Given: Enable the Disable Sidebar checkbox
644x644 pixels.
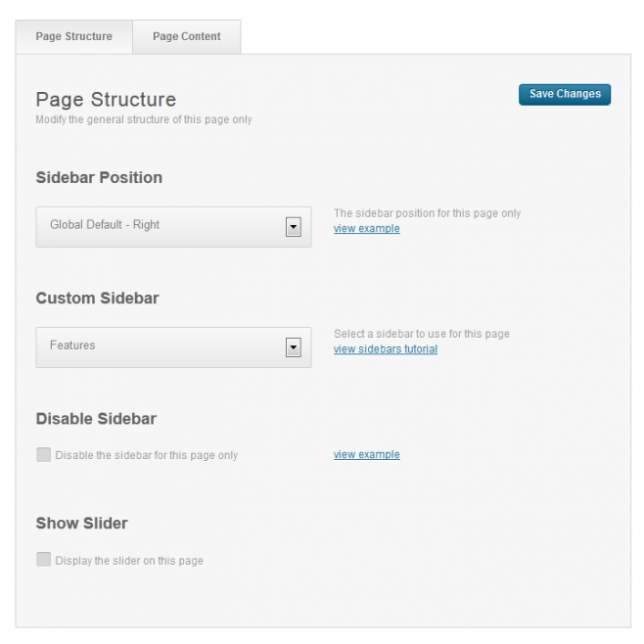Looking at the screenshot, I should (43, 455).
